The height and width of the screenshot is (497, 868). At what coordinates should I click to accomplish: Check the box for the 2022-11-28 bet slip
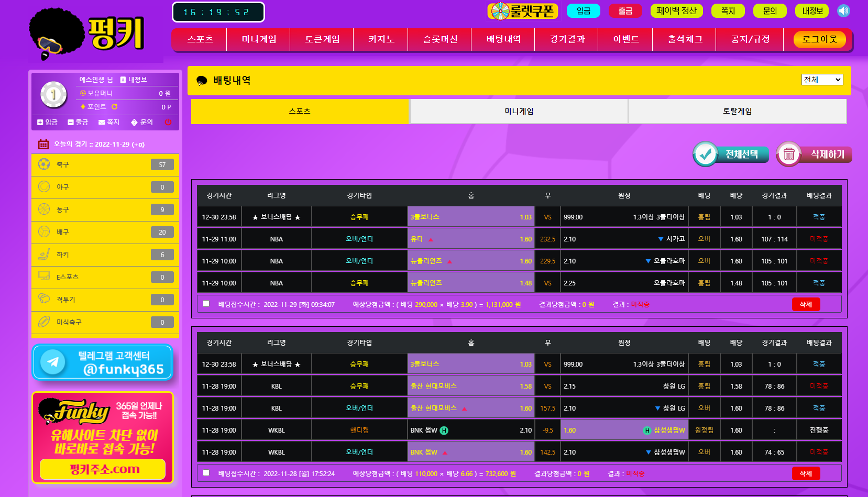[206, 473]
